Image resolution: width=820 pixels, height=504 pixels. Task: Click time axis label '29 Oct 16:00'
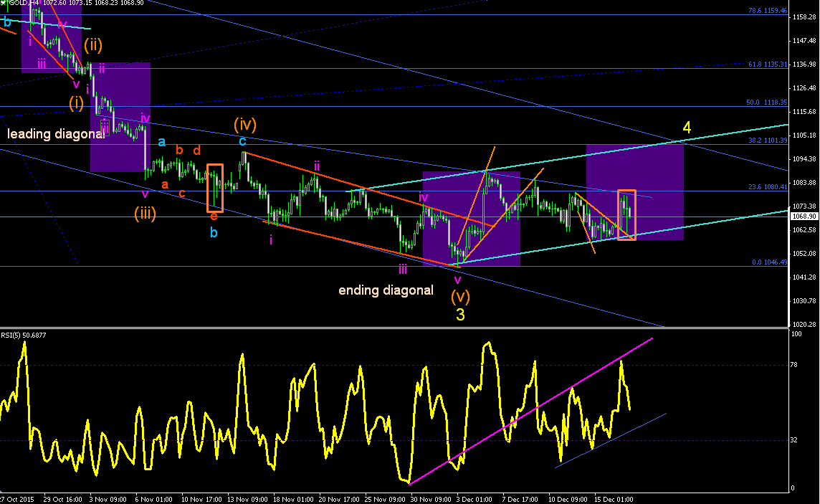63,499
